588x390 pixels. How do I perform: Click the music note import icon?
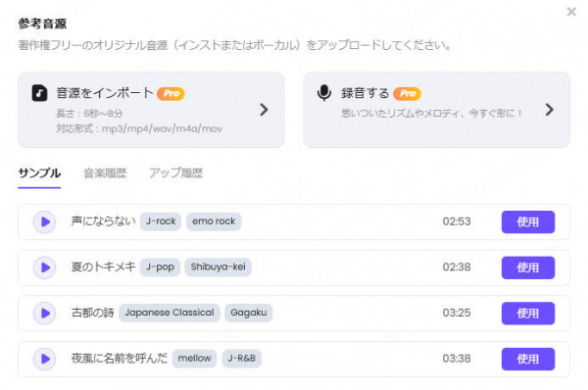pyautogui.click(x=39, y=93)
